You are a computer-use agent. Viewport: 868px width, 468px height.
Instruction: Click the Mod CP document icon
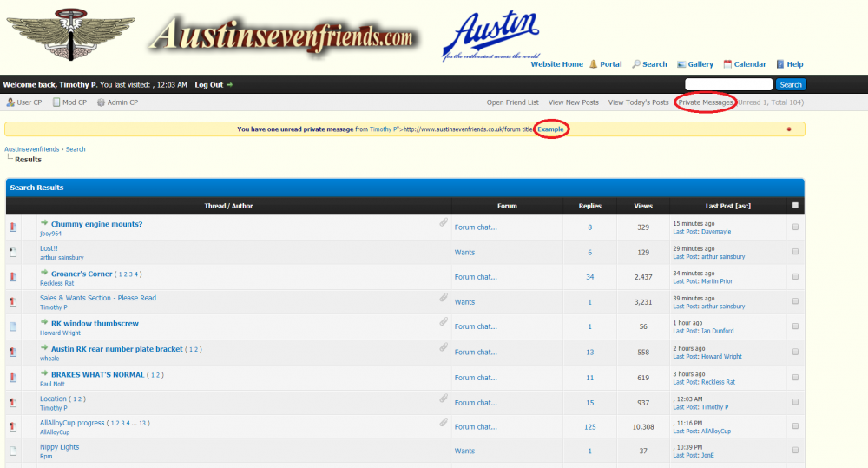pos(56,102)
